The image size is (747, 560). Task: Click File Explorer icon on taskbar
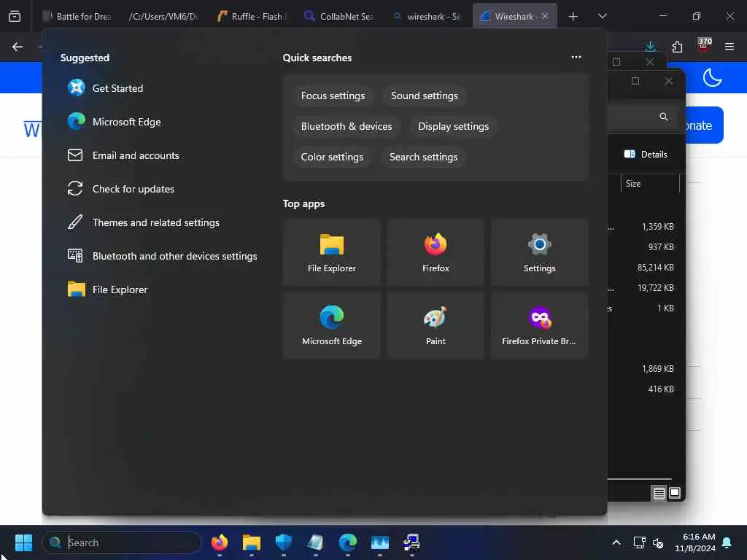click(251, 542)
